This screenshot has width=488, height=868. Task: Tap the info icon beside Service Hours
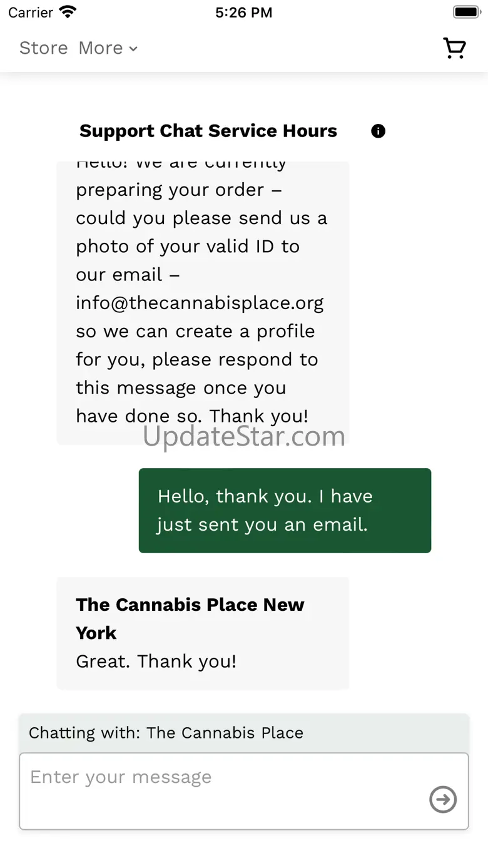[x=378, y=131]
